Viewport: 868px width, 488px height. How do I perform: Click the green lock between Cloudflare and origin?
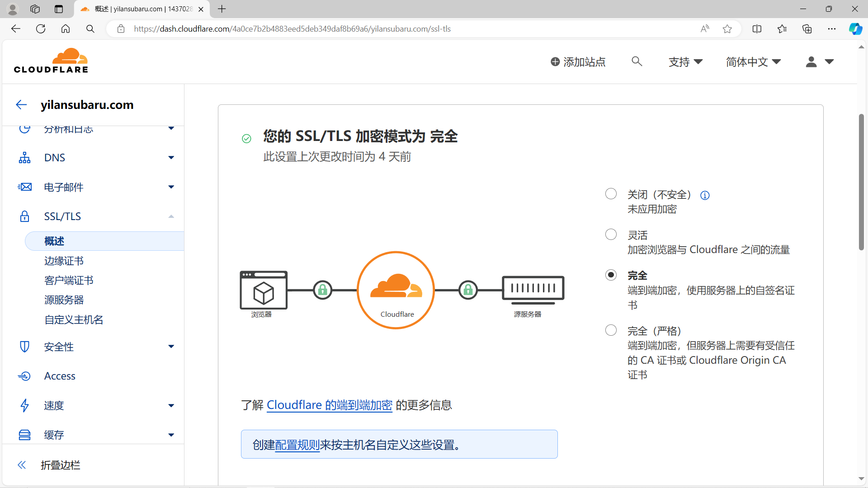[468, 290]
